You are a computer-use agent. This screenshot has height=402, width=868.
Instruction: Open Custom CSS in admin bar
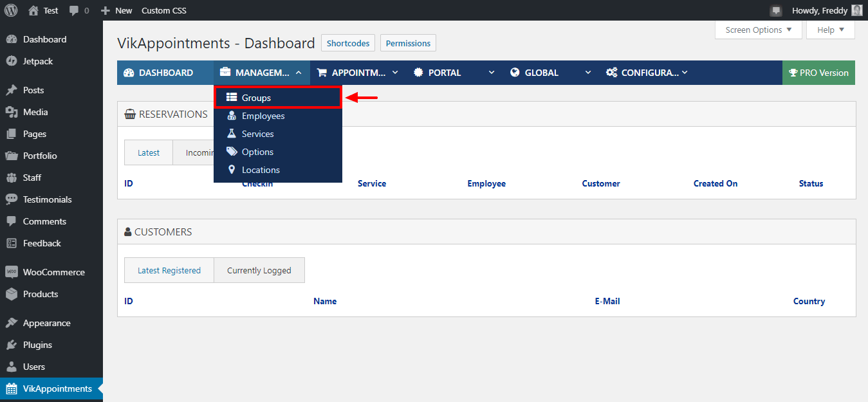pos(164,10)
